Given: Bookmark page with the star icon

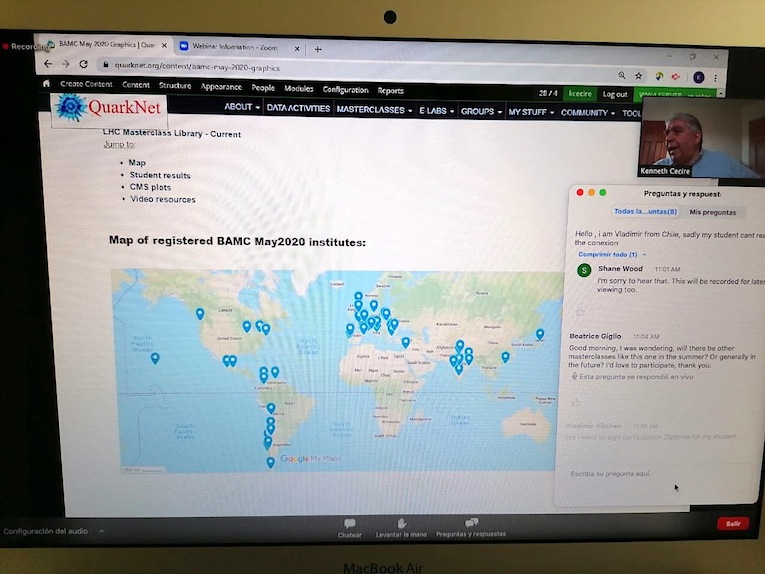Looking at the screenshot, I should tap(638, 76).
